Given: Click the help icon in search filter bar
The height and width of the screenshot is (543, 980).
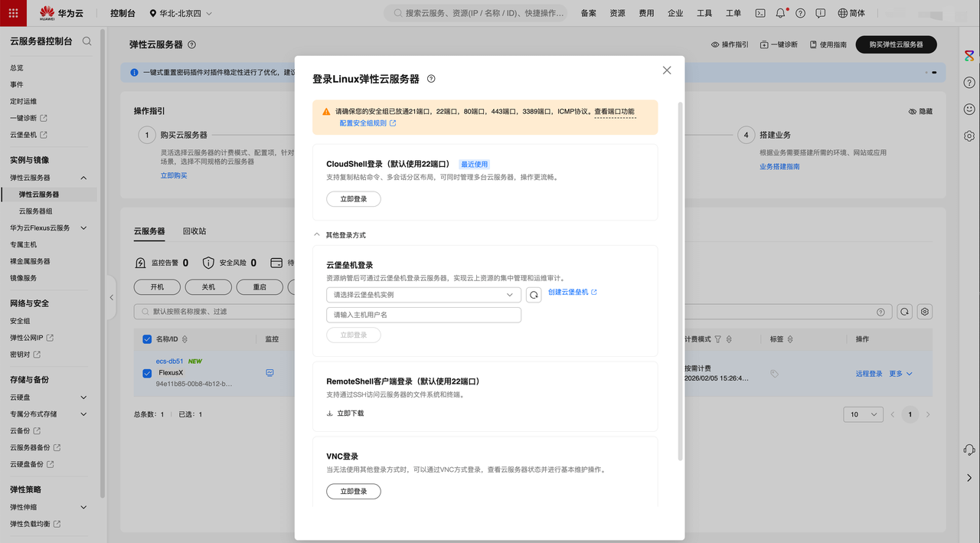Looking at the screenshot, I should [880, 312].
